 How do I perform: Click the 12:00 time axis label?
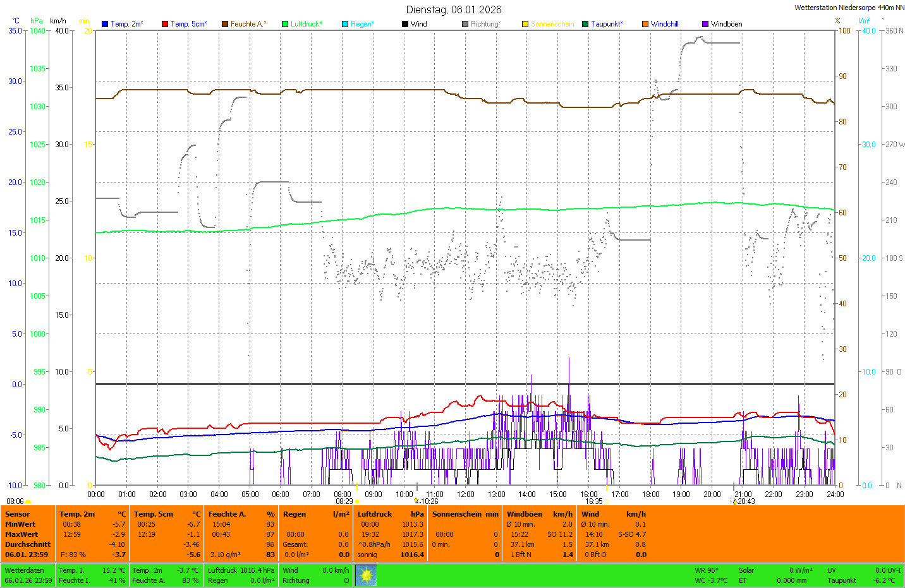[466, 495]
